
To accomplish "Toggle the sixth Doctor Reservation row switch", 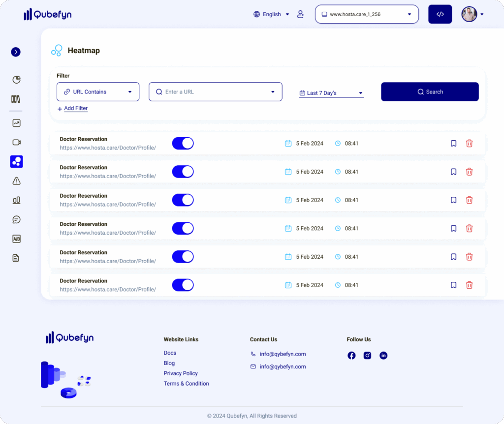I will tap(183, 285).
